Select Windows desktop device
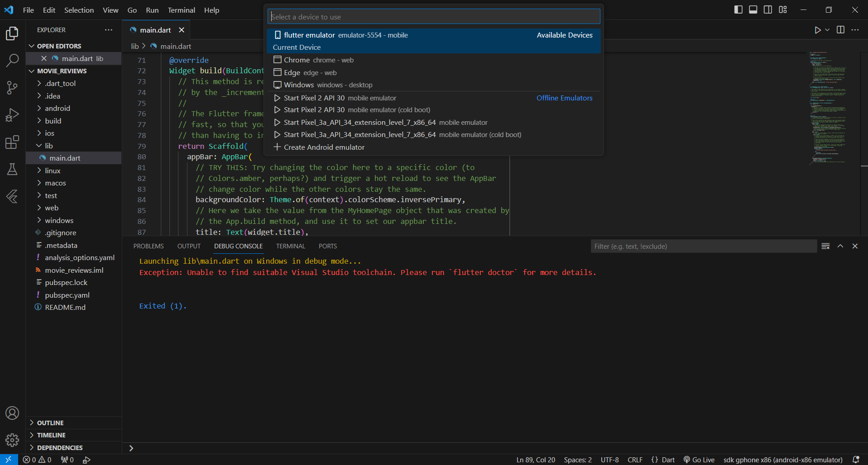 point(434,85)
